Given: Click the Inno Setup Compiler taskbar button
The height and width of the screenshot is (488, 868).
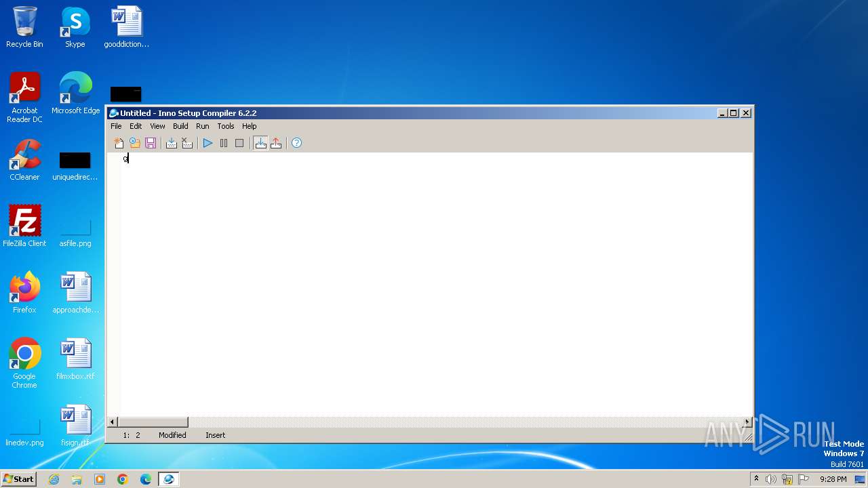Looking at the screenshot, I should coord(169,479).
